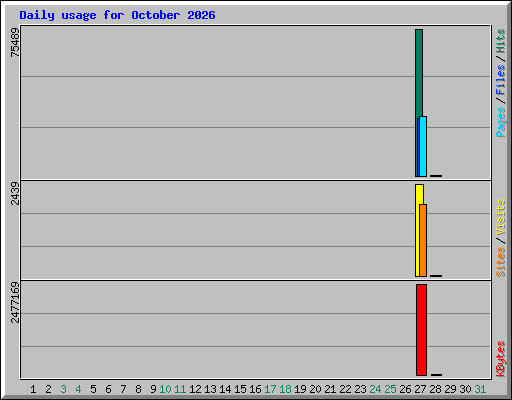This screenshot has height=400, width=512.
Task: Click day label 2 on x-axis
Action: (x=48, y=389)
